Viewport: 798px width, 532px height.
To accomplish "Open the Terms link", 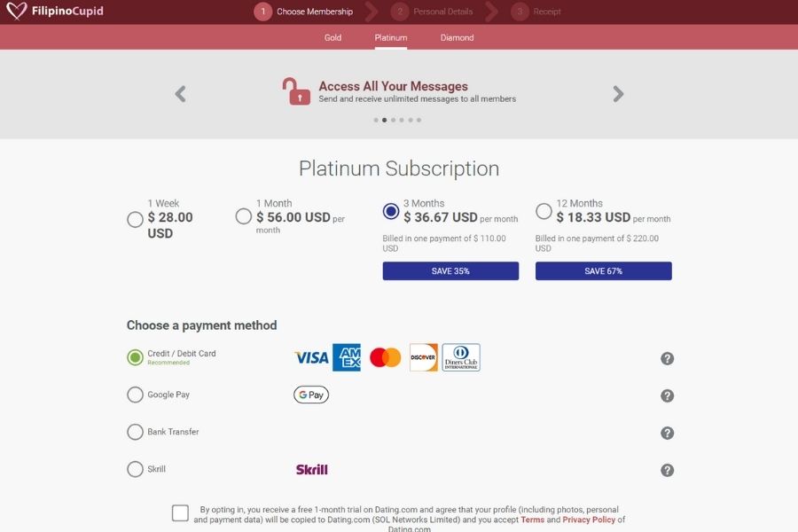I will (x=532, y=520).
